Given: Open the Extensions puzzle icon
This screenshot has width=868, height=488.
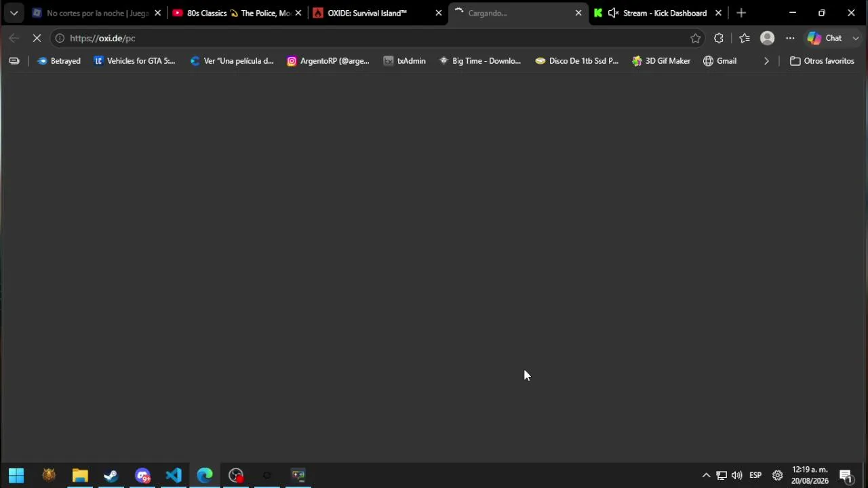Looking at the screenshot, I should tap(719, 38).
